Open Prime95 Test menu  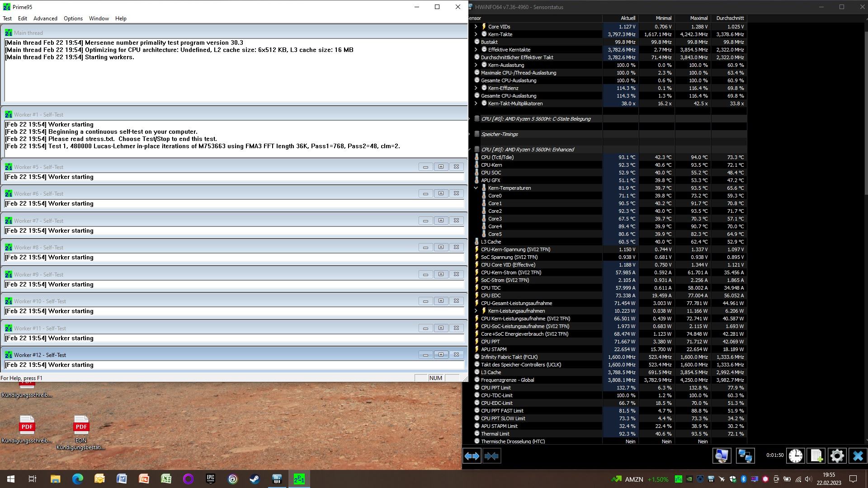coord(7,19)
